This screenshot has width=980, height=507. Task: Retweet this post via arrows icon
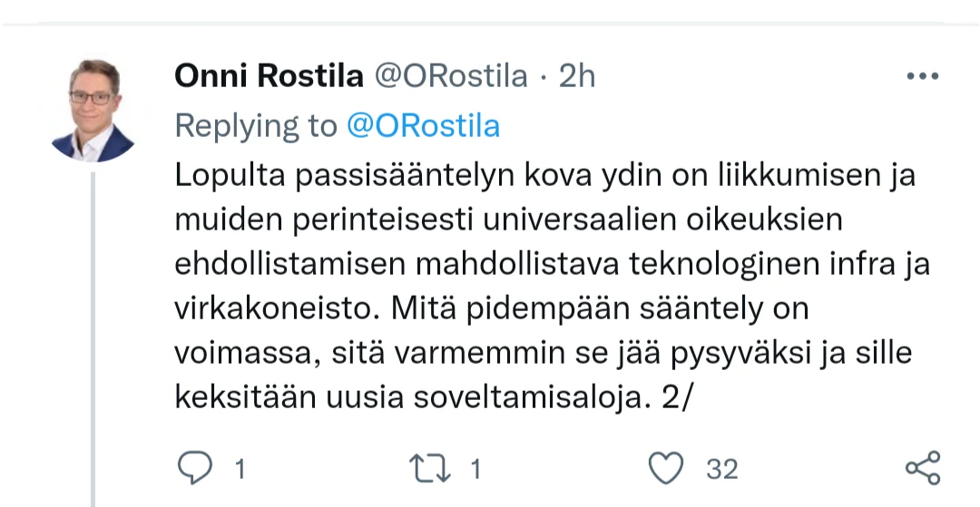click(430, 468)
